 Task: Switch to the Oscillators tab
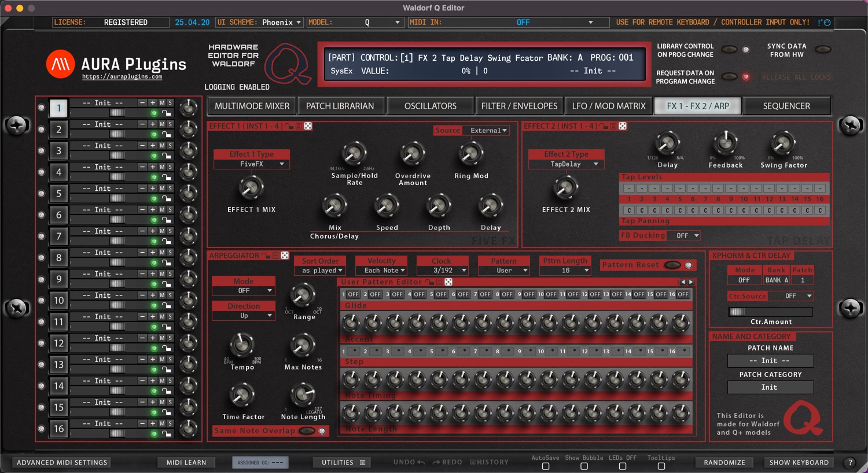[x=431, y=106]
